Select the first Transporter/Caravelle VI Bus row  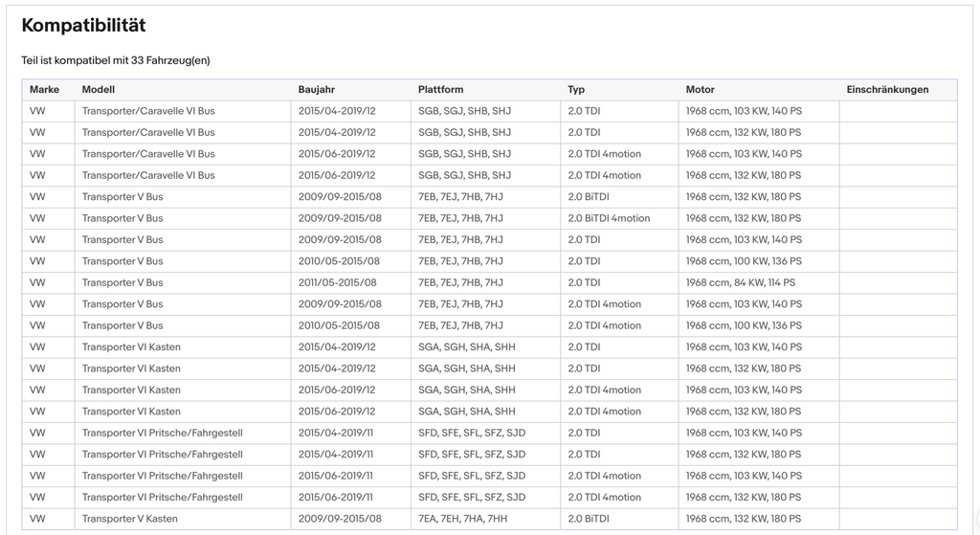(489, 111)
